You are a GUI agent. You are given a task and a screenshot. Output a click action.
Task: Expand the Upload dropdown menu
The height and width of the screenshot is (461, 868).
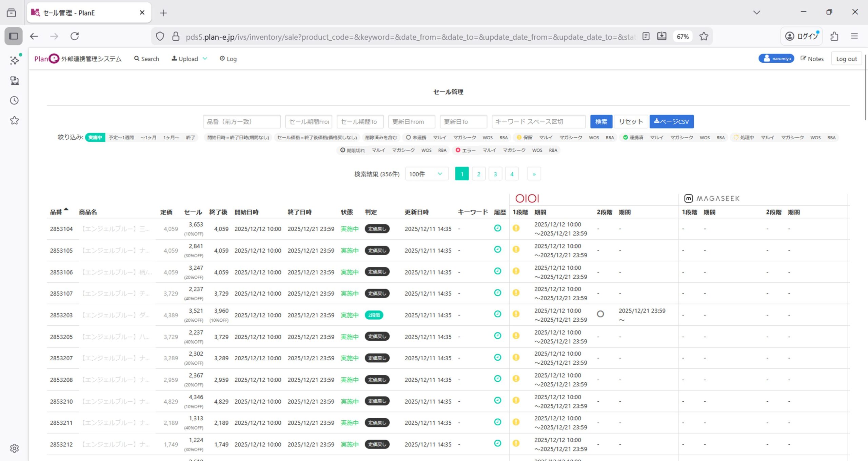pos(189,59)
